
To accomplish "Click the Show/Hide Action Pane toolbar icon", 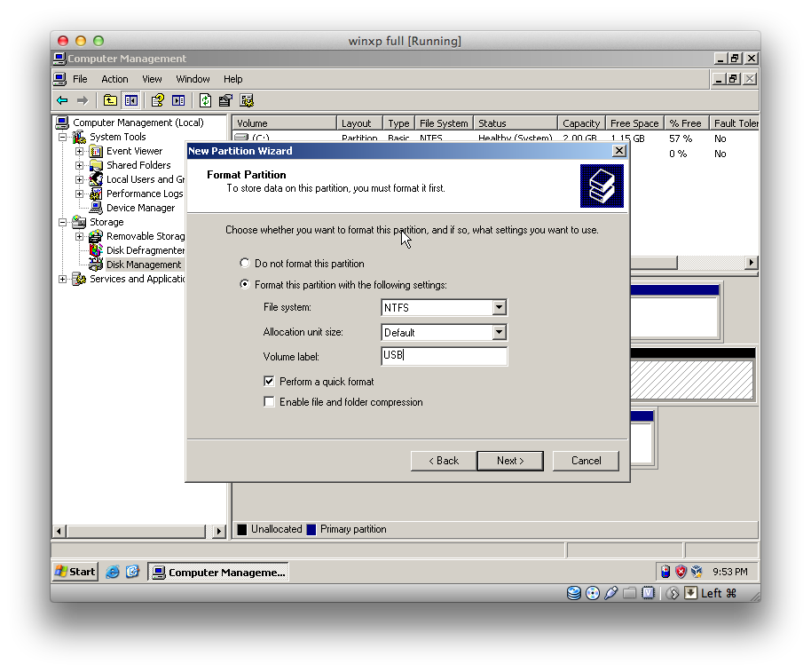I will click(178, 100).
